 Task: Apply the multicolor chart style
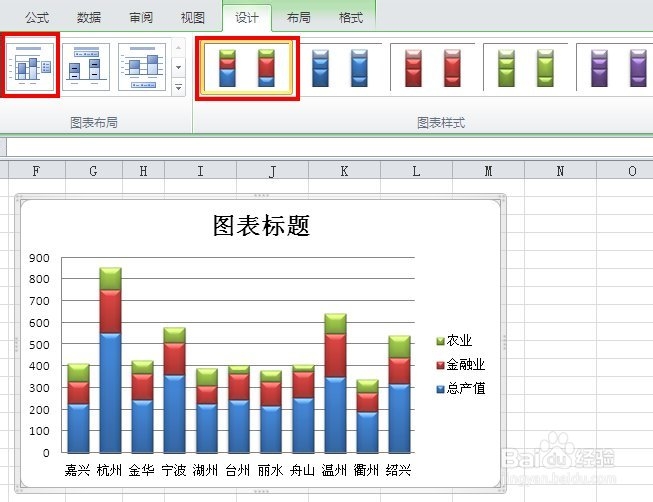[x=247, y=68]
